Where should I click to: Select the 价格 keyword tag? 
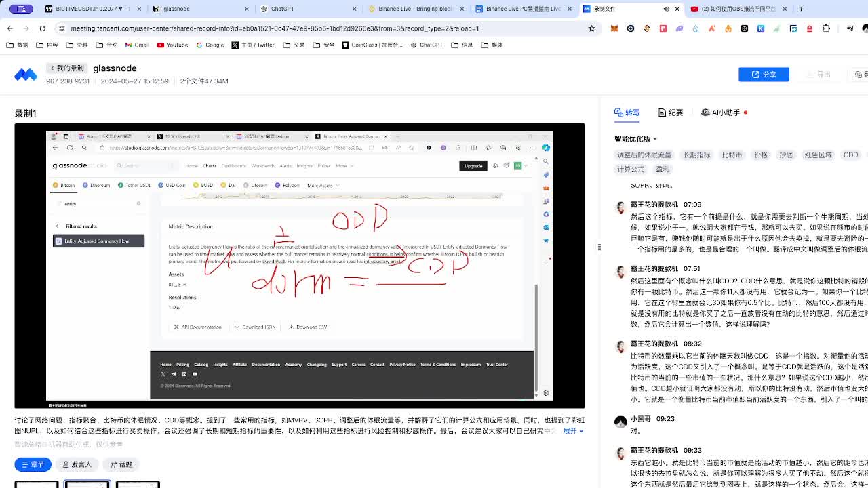point(761,155)
